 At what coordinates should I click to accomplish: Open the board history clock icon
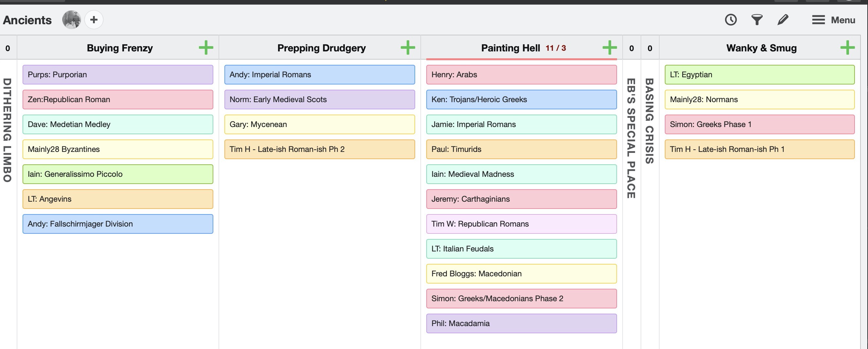731,20
